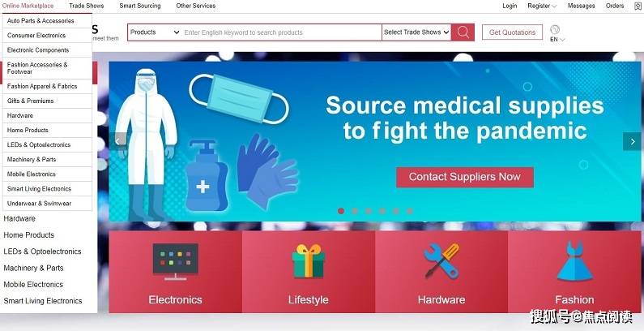The height and width of the screenshot is (331, 644).
Task: Select the Hardware wrench and screwdriver tile
Action: point(441,272)
